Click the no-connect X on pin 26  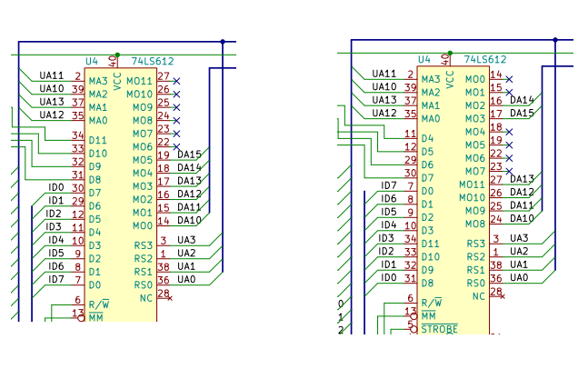pyautogui.click(x=176, y=94)
